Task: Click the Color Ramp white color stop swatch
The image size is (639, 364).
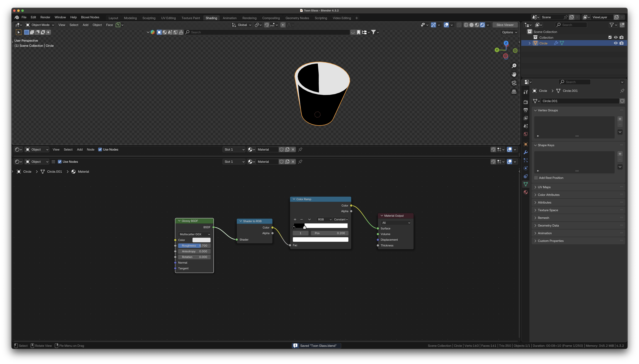Action: pos(321,240)
